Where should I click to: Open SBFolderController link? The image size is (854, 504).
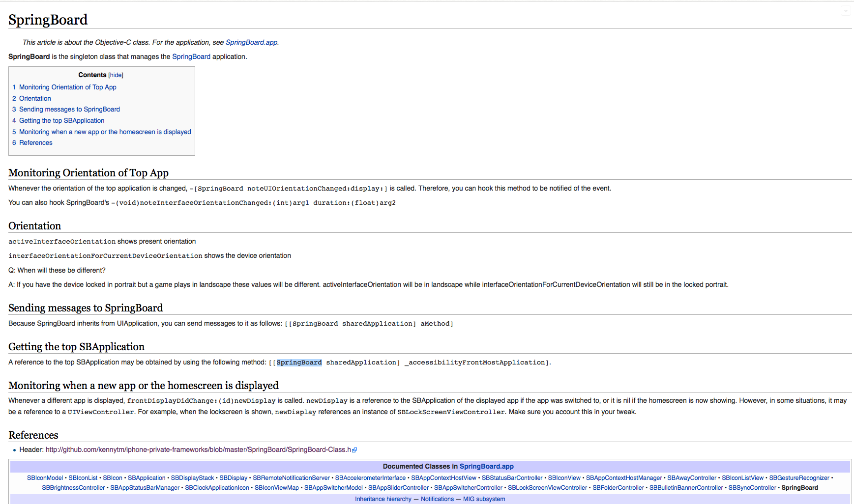pos(618,488)
